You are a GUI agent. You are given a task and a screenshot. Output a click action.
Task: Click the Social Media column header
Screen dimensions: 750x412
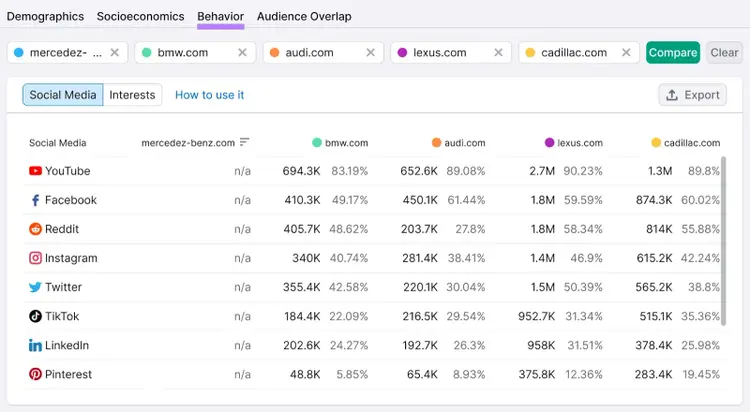point(57,143)
